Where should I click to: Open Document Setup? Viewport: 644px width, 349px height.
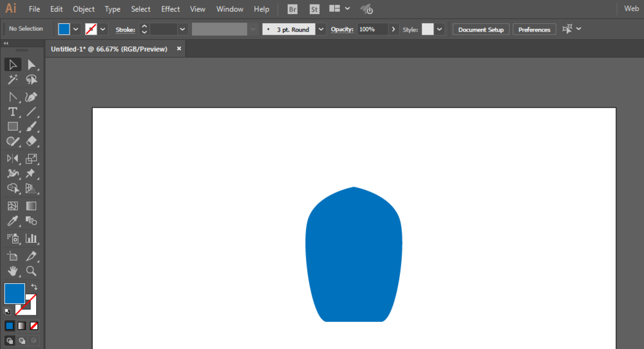coord(481,30)
